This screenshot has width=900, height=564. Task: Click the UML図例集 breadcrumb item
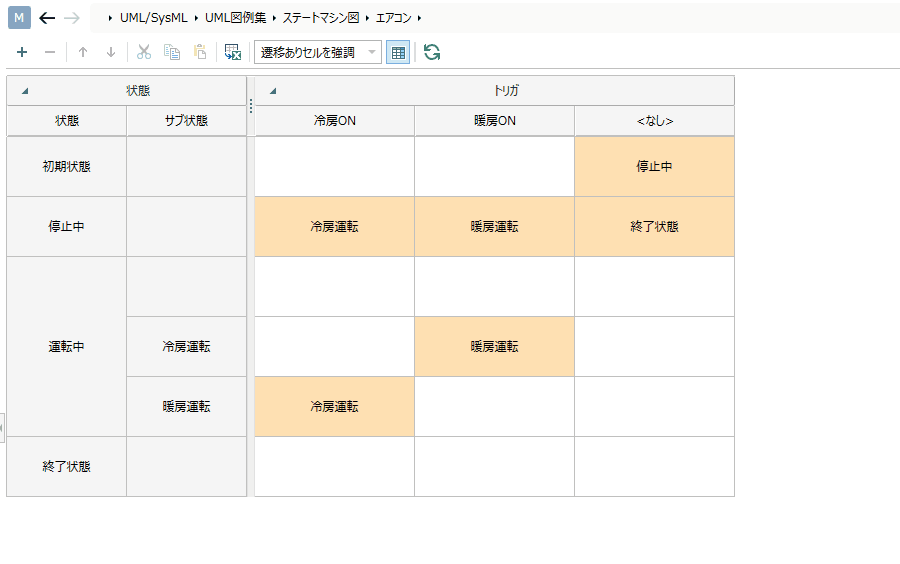pyautogui.click(x=235, y=18)
